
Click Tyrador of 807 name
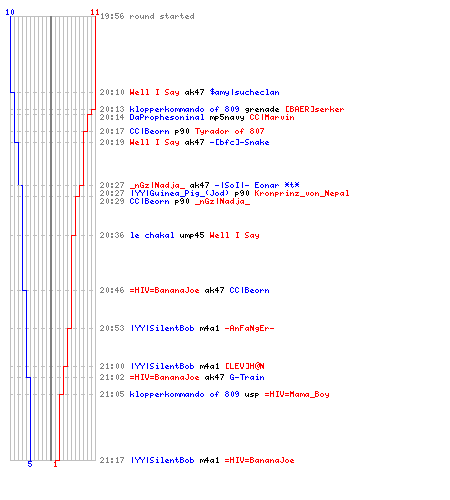(x=230, y=131)
